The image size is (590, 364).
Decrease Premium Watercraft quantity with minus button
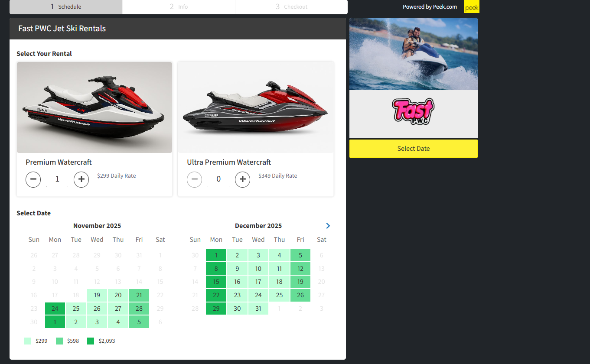click(x=33, y=179)
